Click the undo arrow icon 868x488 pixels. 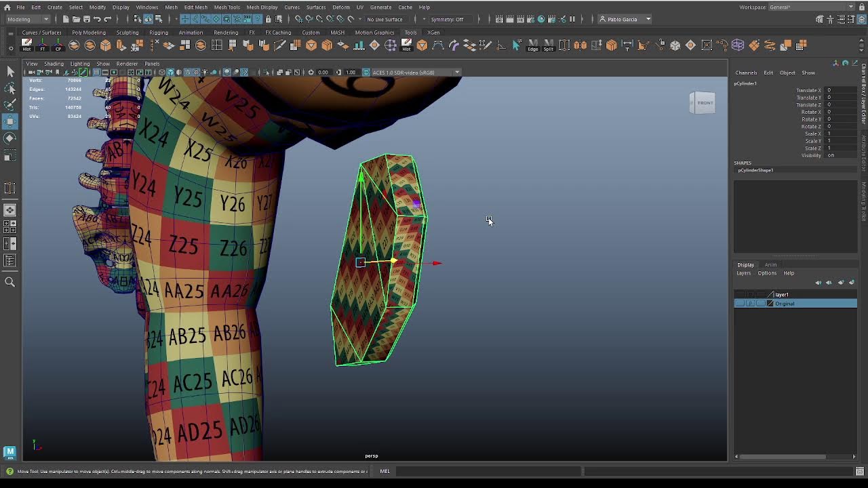[97, 19]
